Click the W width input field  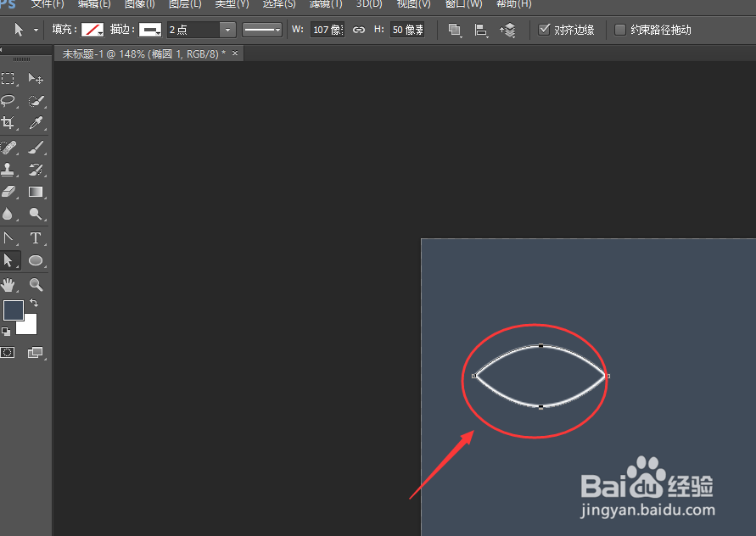[x=328, y=30]
